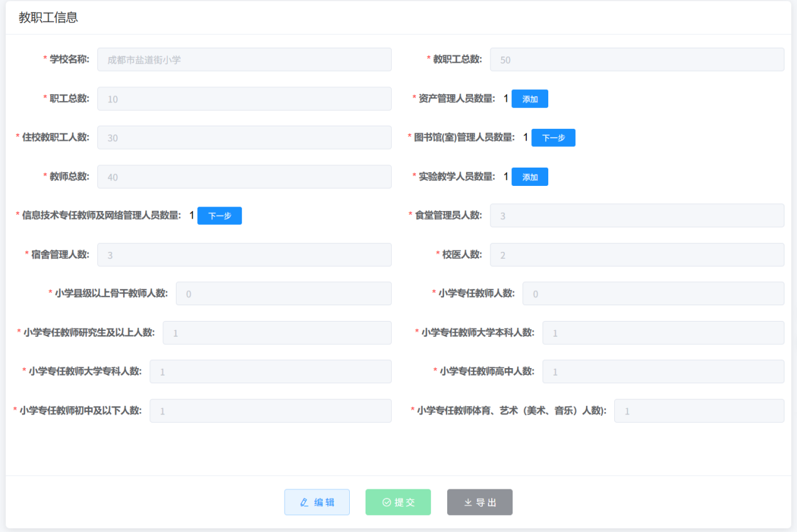Click the 编辑 button with pencil icon
The image size is (797, 532).
click(317, 502)
